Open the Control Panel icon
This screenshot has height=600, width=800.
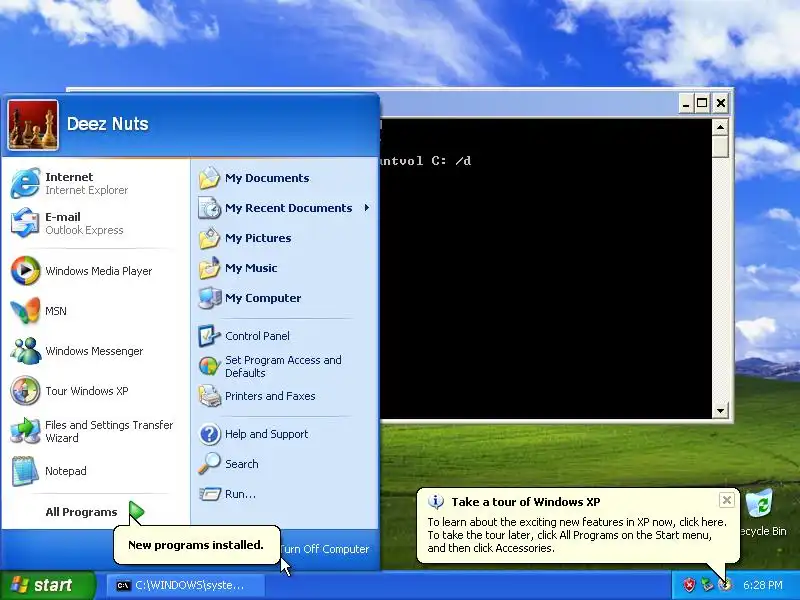[209, 336]
